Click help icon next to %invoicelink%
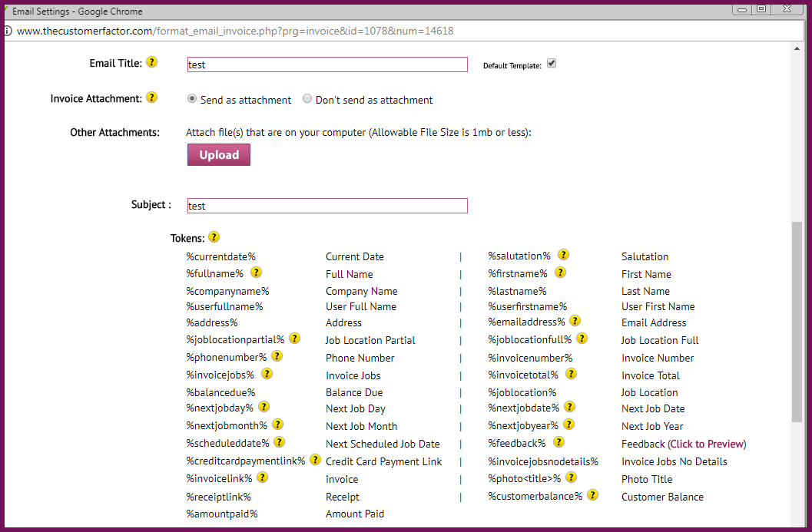The image size is (812, 532). [263, 477]
